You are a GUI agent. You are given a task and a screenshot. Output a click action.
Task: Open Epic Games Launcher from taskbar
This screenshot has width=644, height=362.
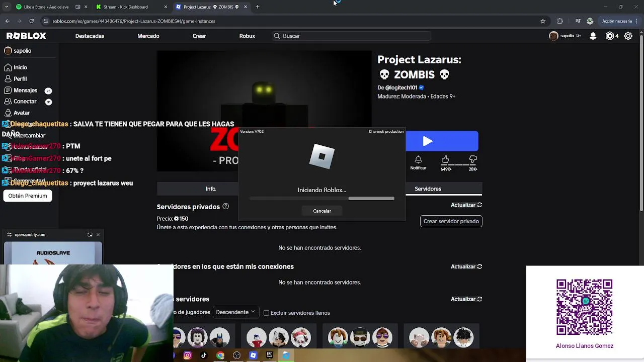tap(270, 355)
